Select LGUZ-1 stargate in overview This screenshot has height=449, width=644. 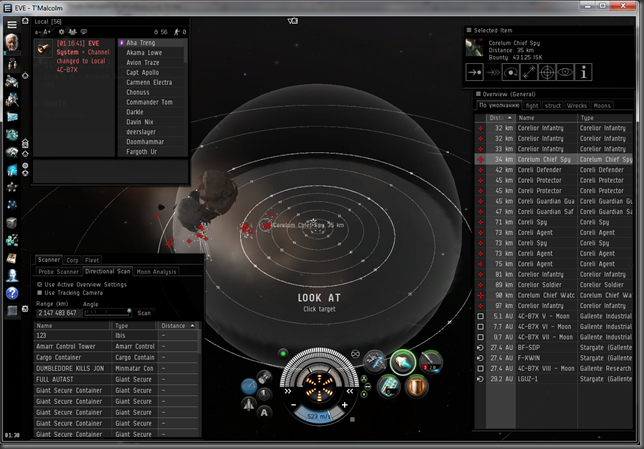554,379
